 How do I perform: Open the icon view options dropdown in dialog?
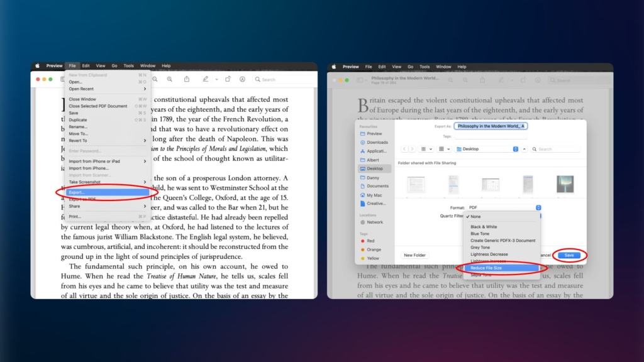[426, 149]
